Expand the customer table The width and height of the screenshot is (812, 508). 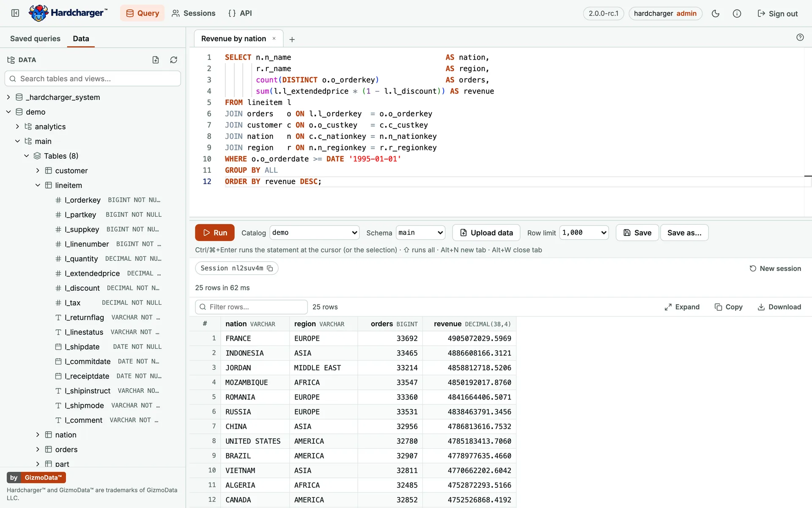coord(38,171)
